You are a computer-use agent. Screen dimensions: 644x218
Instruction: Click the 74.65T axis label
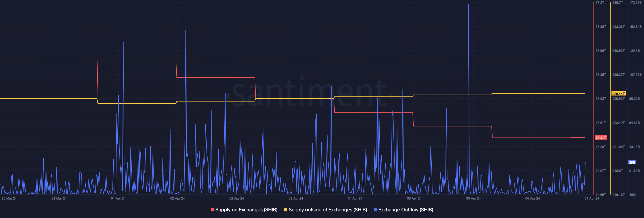pos(601,195)
